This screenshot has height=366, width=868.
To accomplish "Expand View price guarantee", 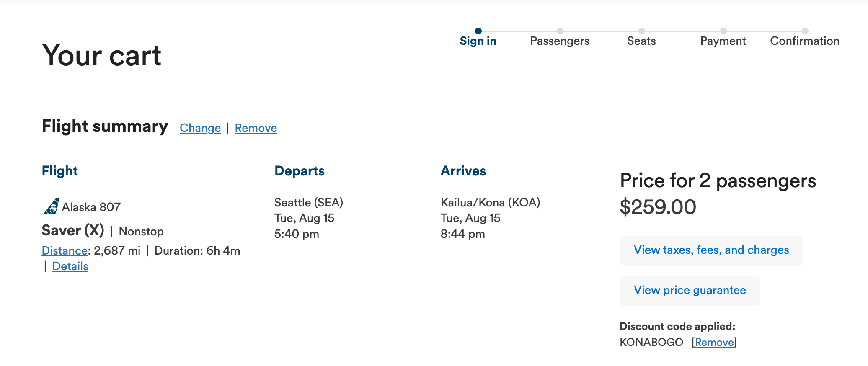I will [x=690, y=291].
